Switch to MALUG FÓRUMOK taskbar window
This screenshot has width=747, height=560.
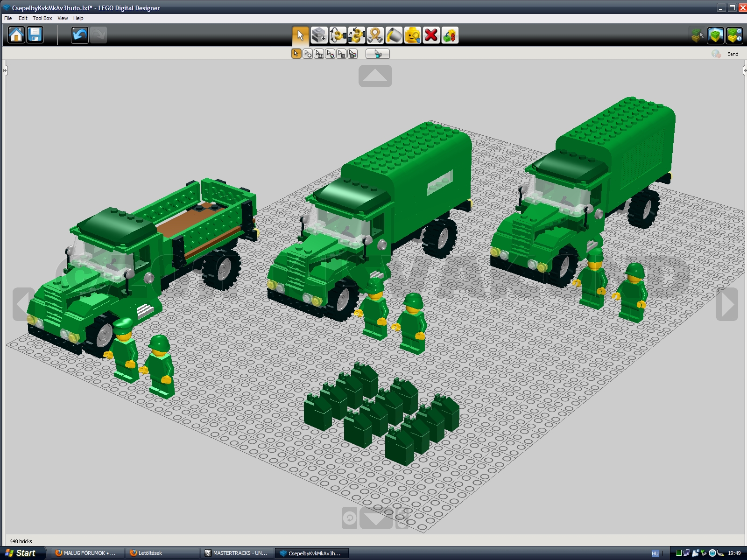[x=87, y=553]
